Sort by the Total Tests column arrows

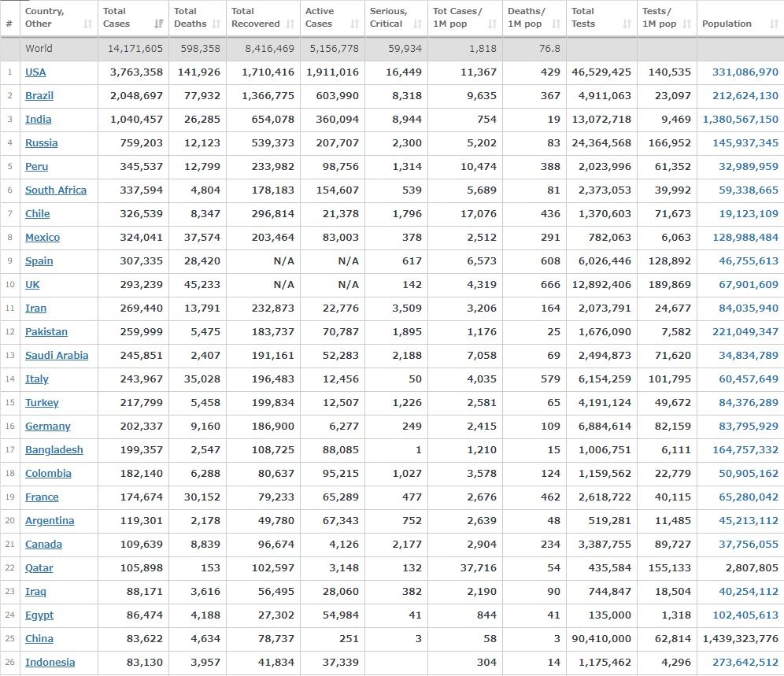[x=627, y=24]
